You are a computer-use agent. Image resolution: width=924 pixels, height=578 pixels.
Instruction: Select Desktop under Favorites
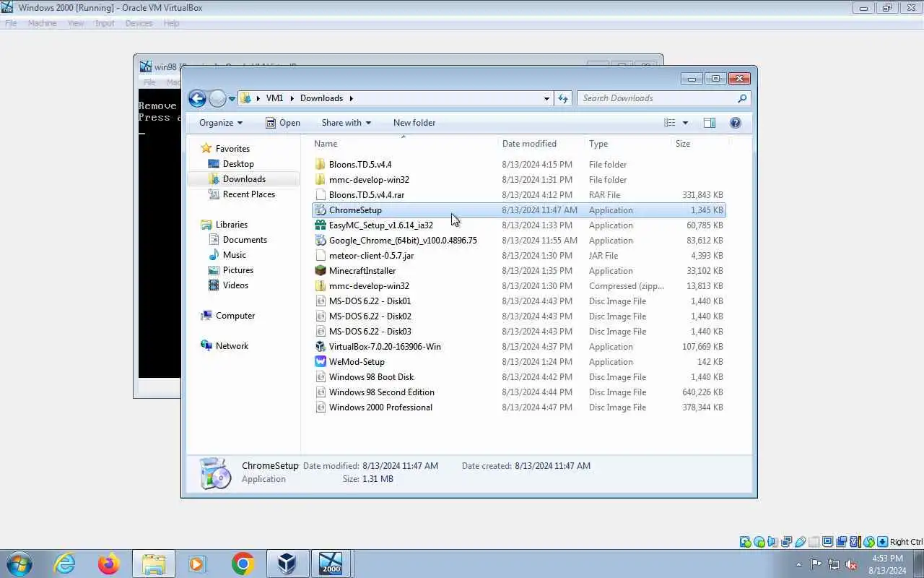238,164
